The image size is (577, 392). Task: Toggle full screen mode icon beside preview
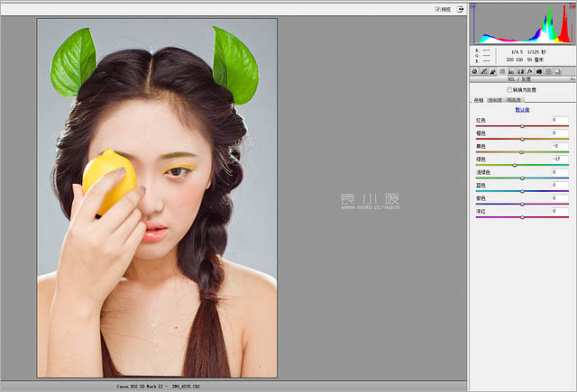(x=460, y=9)
